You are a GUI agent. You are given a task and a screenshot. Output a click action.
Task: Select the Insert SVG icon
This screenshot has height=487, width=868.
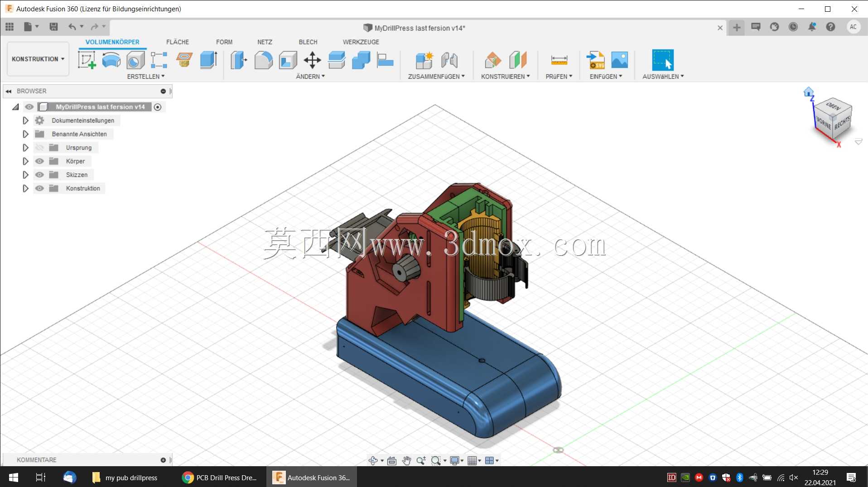pos(596,60)
